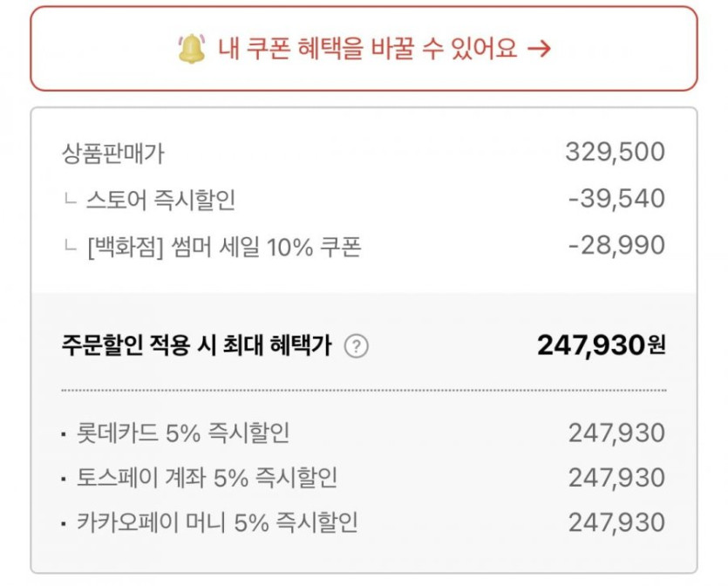Viewport: 728px width, 586px height.
Task: Click the 247,930원 maximum benefit price
Action: [601, 345]
